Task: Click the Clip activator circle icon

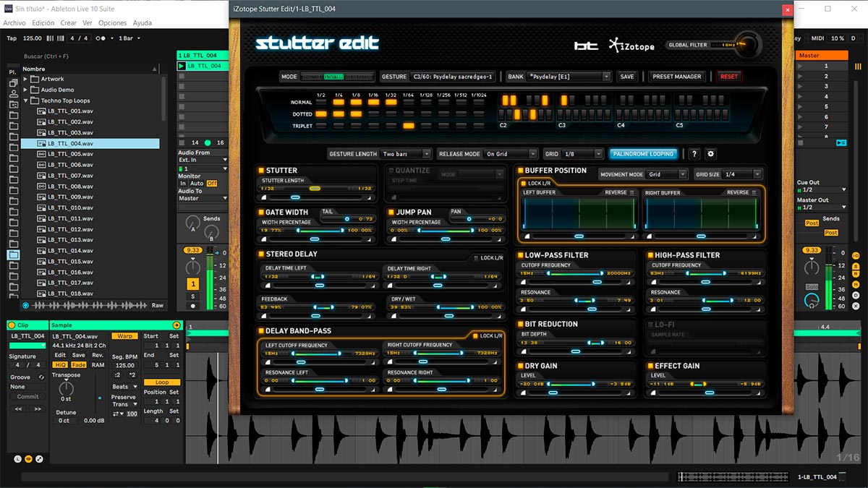Action: [x=12, y=325]
